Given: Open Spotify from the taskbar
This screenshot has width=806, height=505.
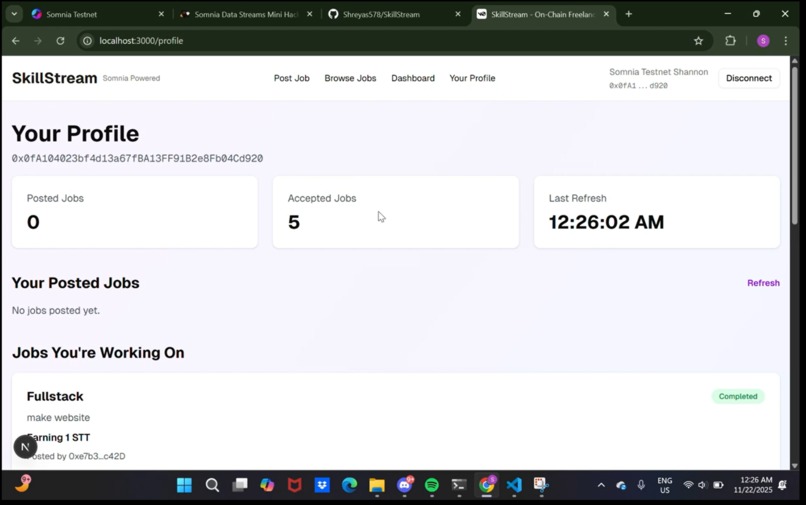Looking at the screenshot, I should point(432,485).
